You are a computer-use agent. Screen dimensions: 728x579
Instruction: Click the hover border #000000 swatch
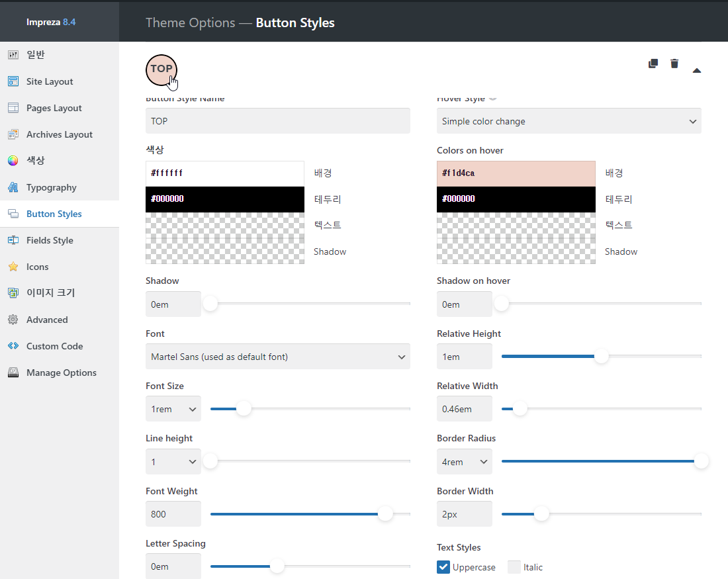[x=516, y=199]
